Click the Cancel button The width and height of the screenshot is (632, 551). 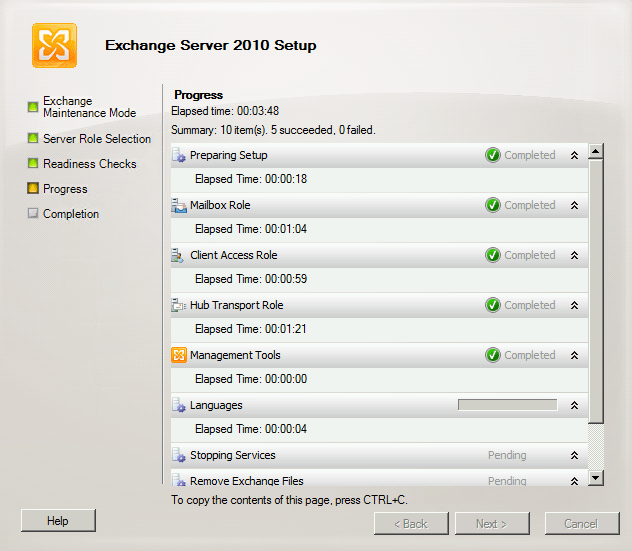(x=581, y=524)
